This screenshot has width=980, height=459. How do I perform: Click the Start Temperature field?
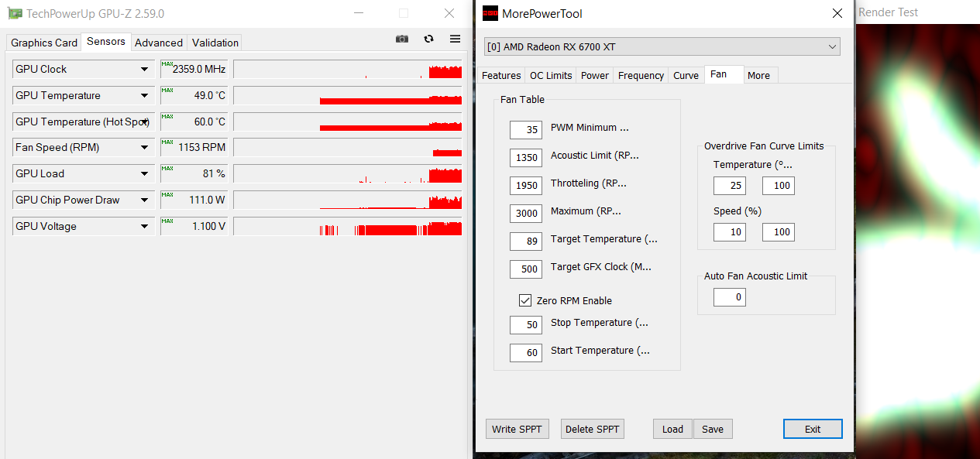pos(526,352)
